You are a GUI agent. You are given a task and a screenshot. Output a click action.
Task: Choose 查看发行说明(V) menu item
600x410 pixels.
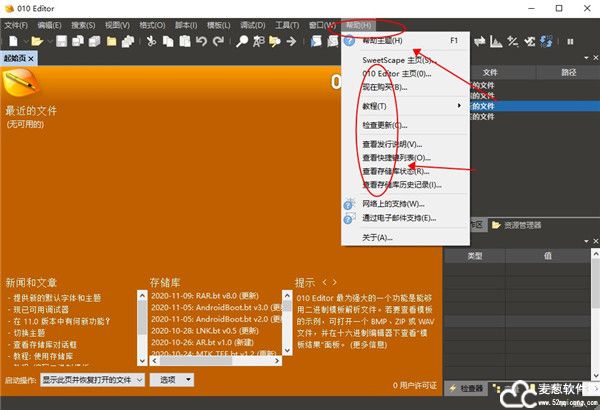coord(406,144)
